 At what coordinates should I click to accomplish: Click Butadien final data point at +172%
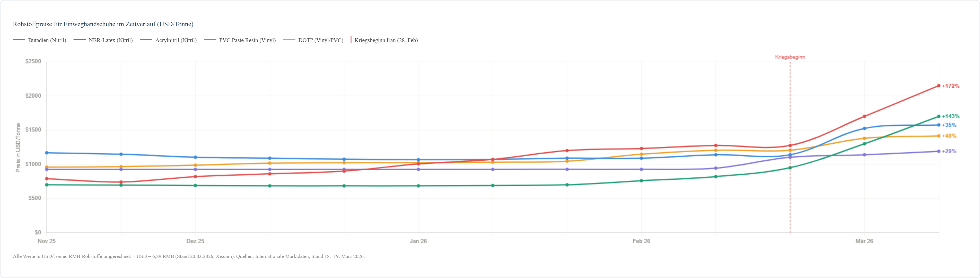coord(939,86)
